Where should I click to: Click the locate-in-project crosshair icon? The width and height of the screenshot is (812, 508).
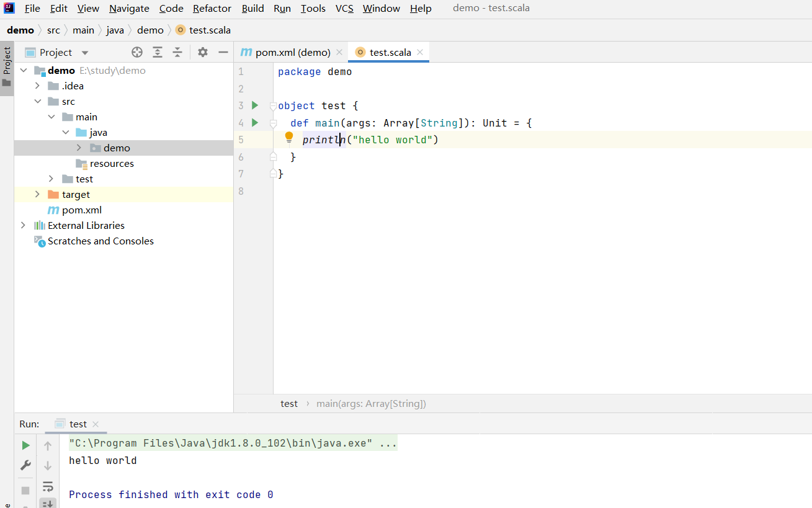[137, 52]
